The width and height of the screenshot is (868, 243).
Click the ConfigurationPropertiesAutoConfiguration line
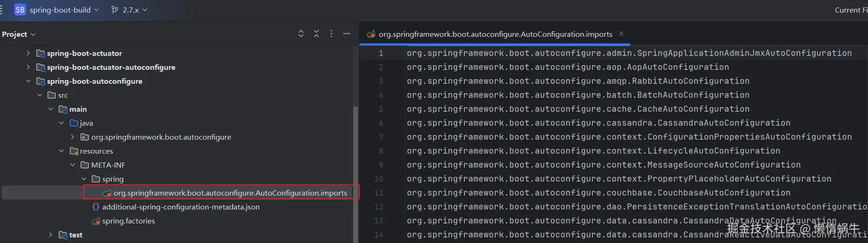[x=629, y=137]
